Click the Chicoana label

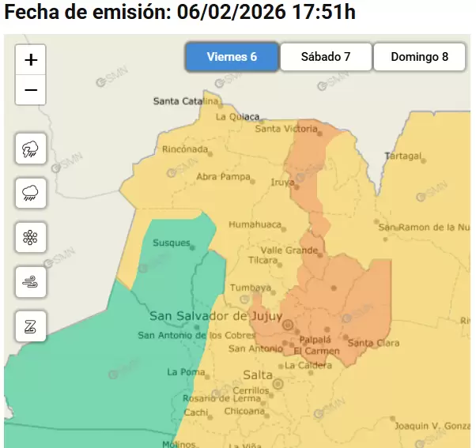click(244, 411)
